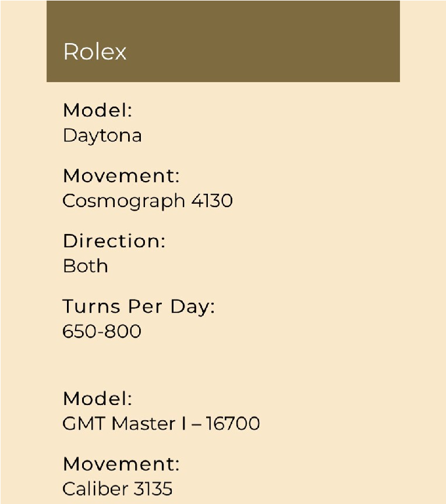This screenshot has height=504, width=446.
Task: Click empty banner area right of Rolex
Action: [x=262, y=52]
